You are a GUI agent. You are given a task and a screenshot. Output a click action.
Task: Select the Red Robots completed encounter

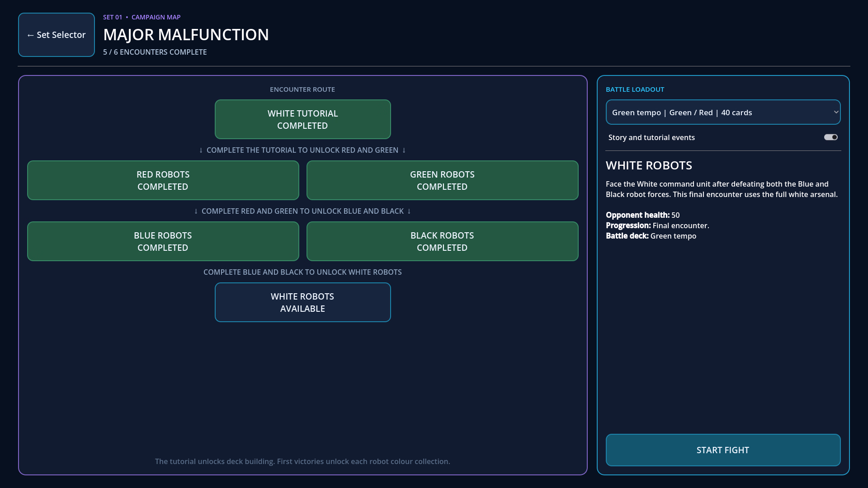(x=163, y=180)
